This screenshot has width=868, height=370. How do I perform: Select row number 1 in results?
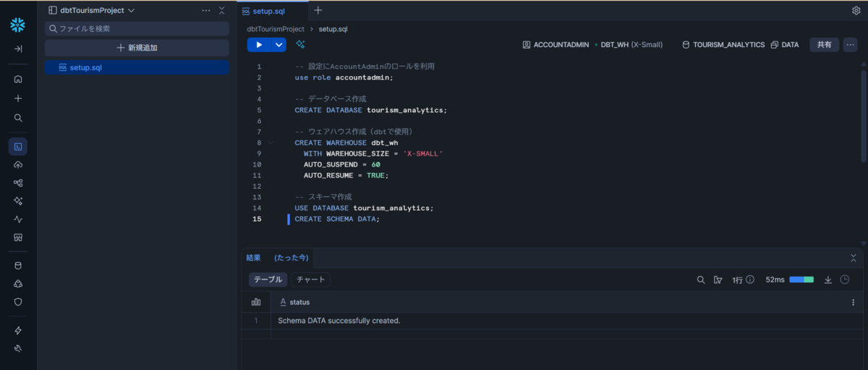[256, 321]
